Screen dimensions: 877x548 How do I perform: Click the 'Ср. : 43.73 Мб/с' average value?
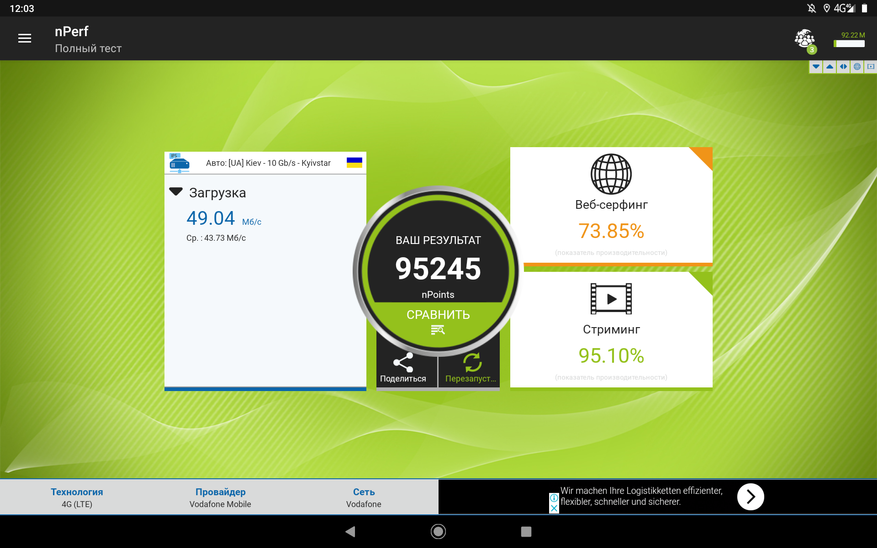216,238
